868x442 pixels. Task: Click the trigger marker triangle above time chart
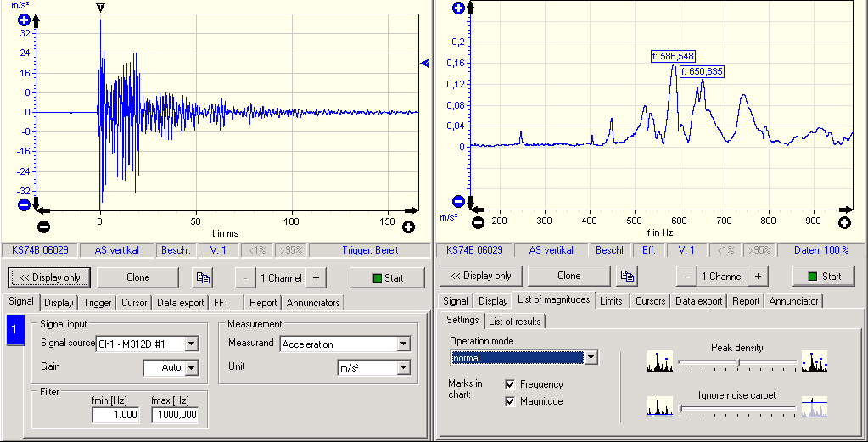[x=100, y=8]
